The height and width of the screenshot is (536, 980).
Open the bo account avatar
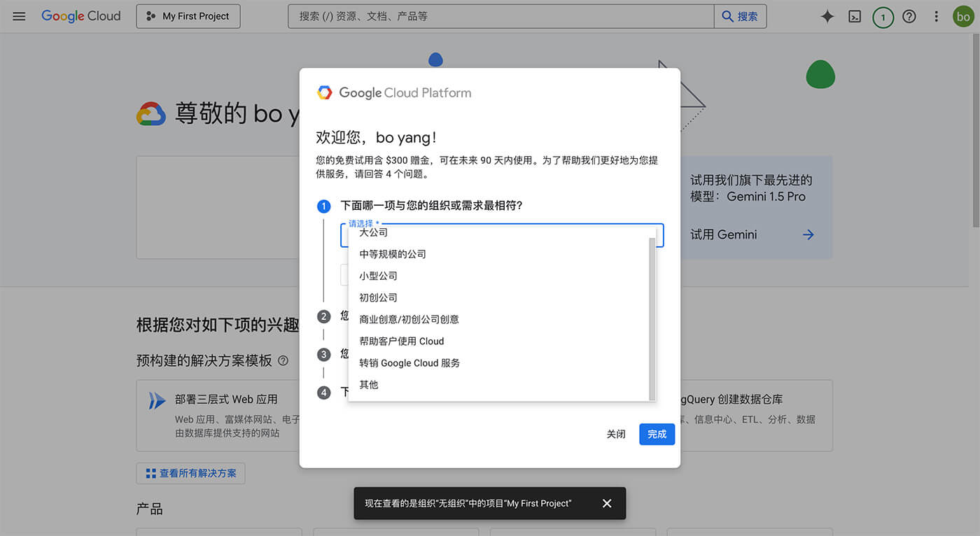[963, 17]
